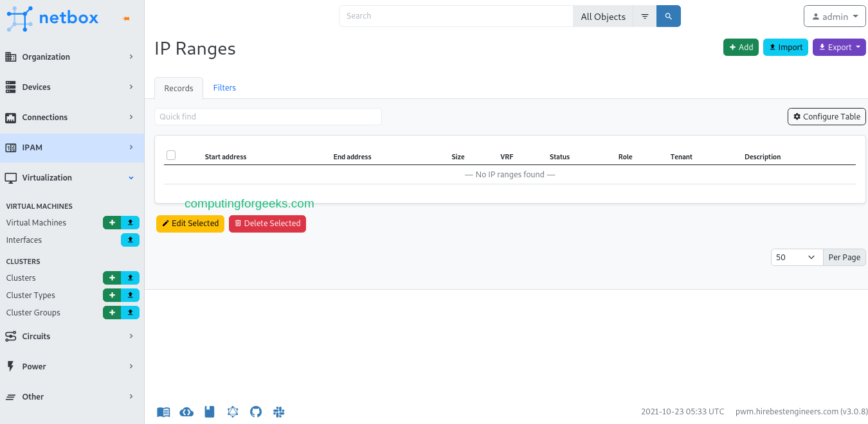
Task: Focus the Quick find input field
Action: click(268, 116)
